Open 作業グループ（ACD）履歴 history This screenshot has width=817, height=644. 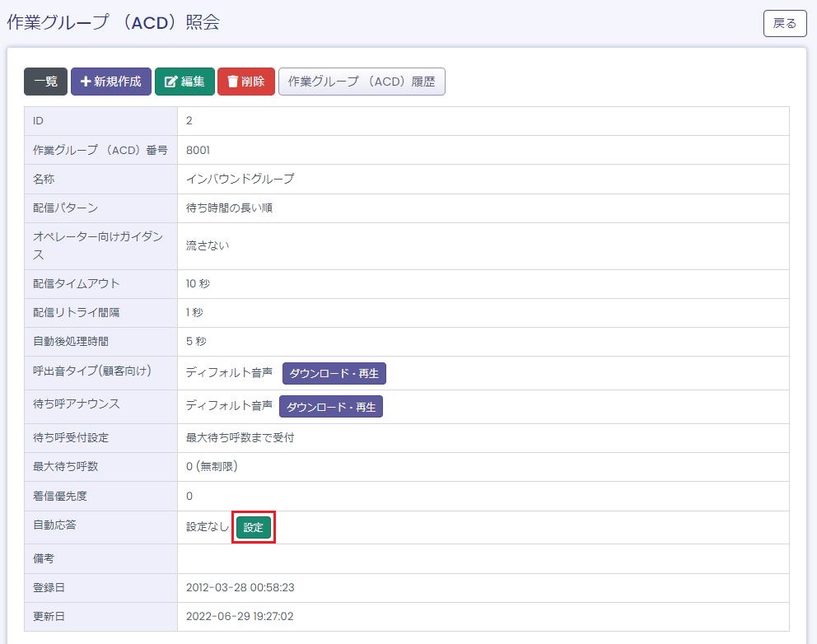click(x=362, y=82)
